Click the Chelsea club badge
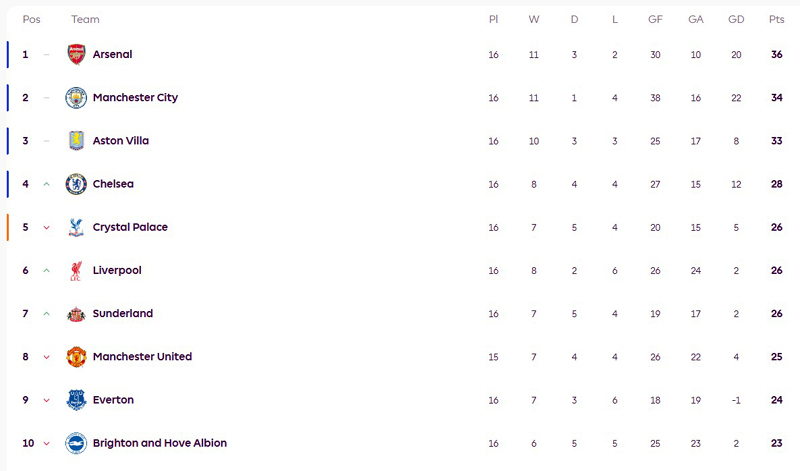 pos(76,184)
